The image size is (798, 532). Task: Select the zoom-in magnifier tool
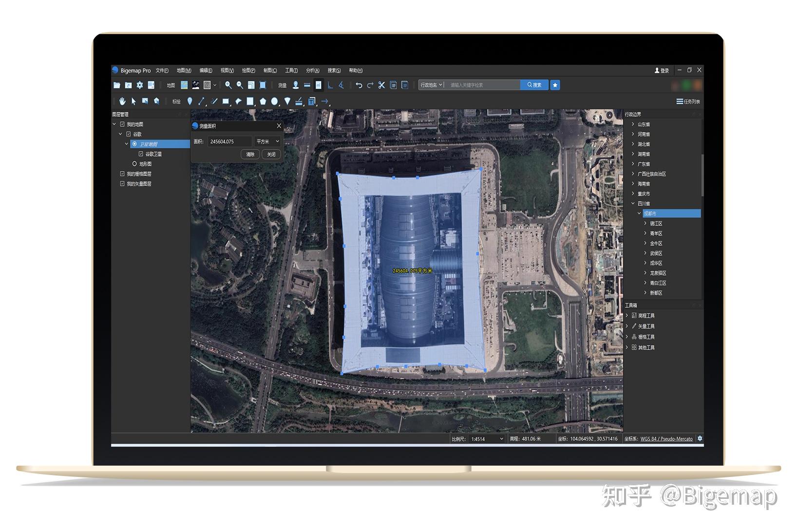(228, 85)
